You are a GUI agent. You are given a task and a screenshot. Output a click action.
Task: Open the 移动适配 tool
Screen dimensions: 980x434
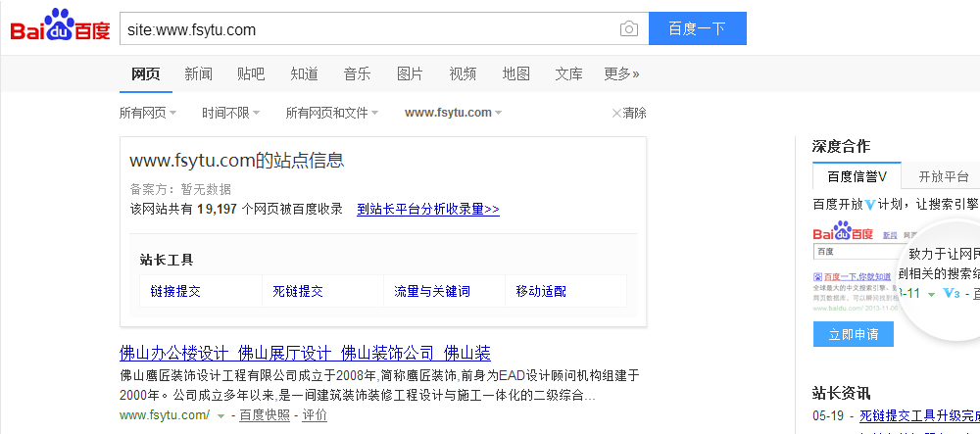[541, 292]
